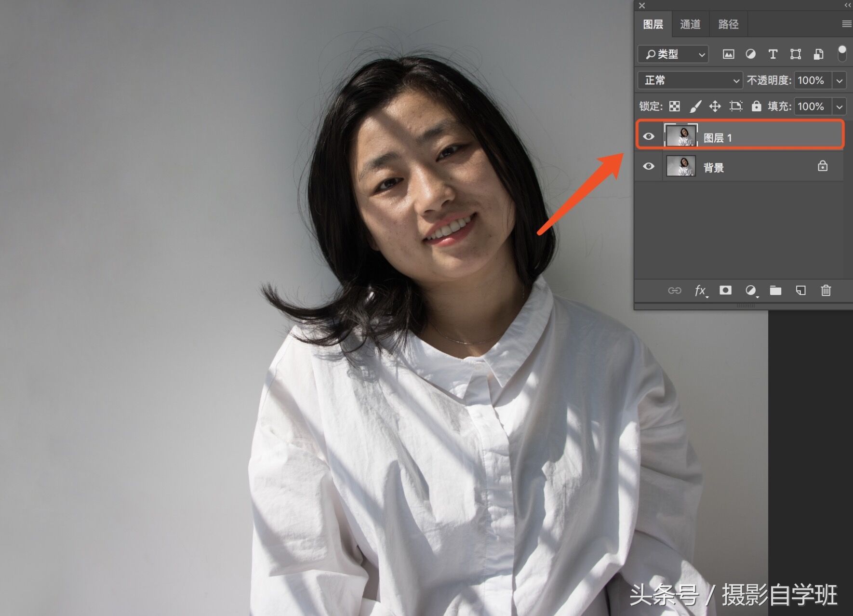Switch to the 通道 tab
The height and width of the screenshot is (616, 853).
(x=690, y=25)
